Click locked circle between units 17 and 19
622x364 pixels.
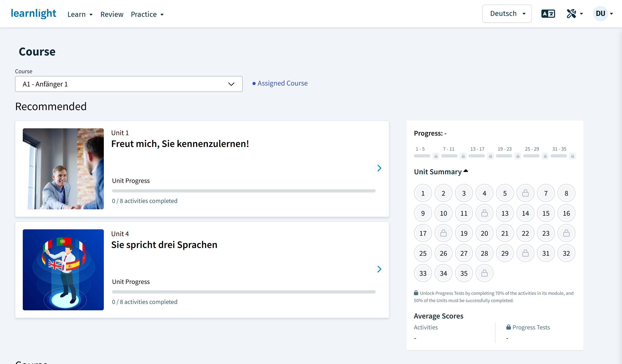point(443,233)
